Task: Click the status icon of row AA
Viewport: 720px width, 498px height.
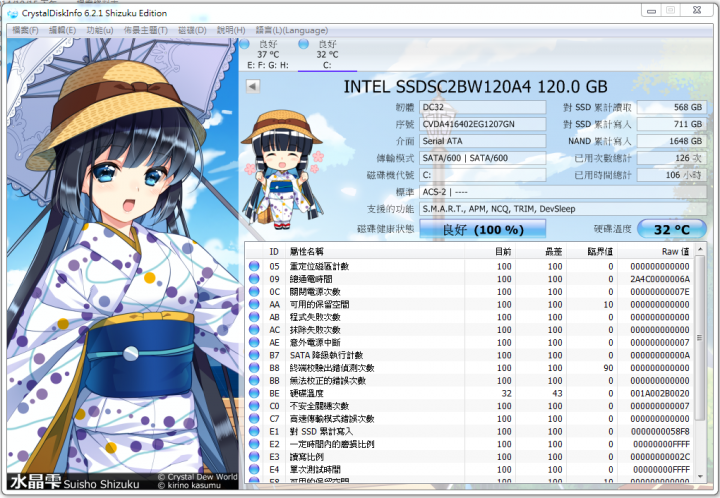Action: pyautogui.click(x=254, y=304)
